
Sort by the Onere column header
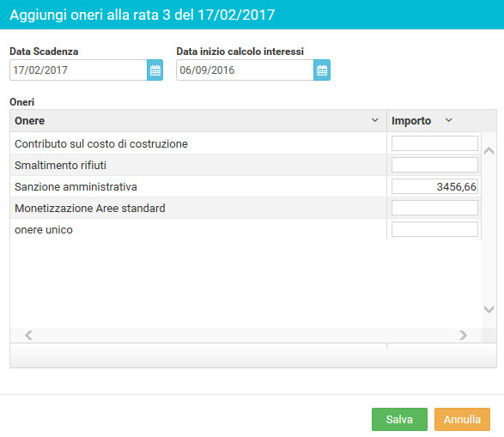click(x=29, y=121)
